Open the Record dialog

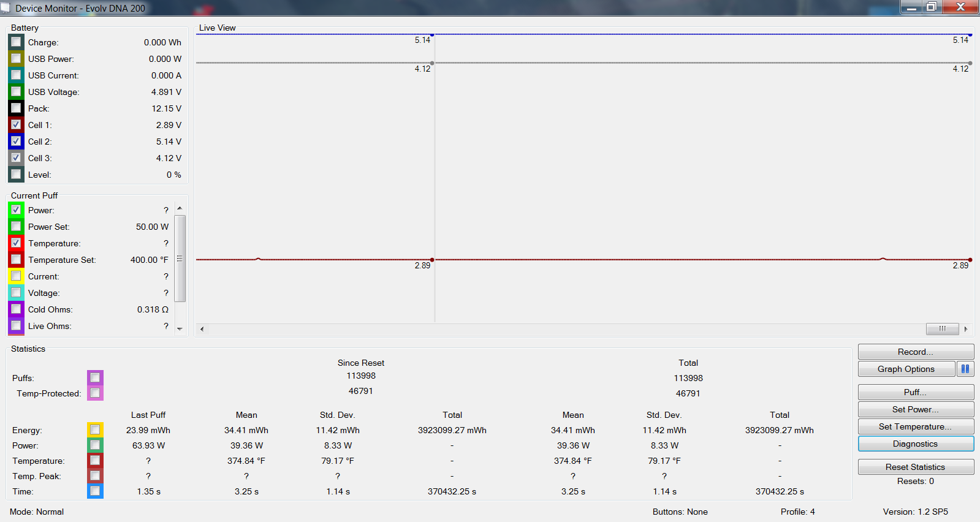click(x=915, y=352)
